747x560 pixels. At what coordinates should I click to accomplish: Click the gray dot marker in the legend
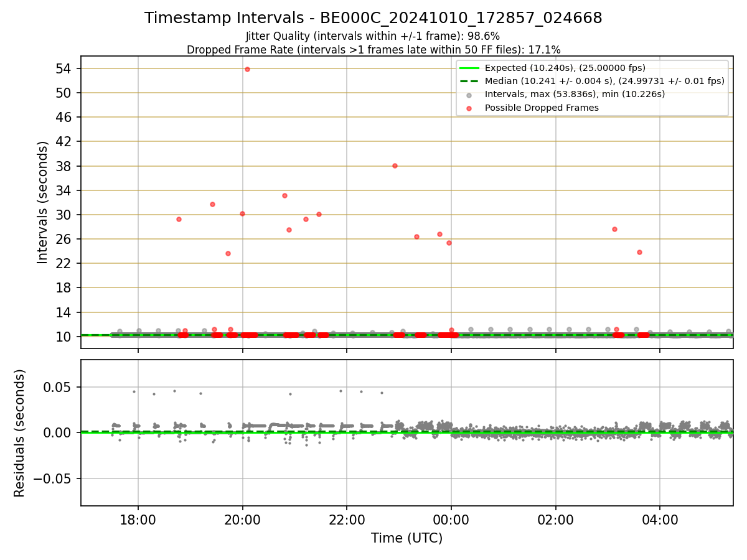tap(469, 95)
